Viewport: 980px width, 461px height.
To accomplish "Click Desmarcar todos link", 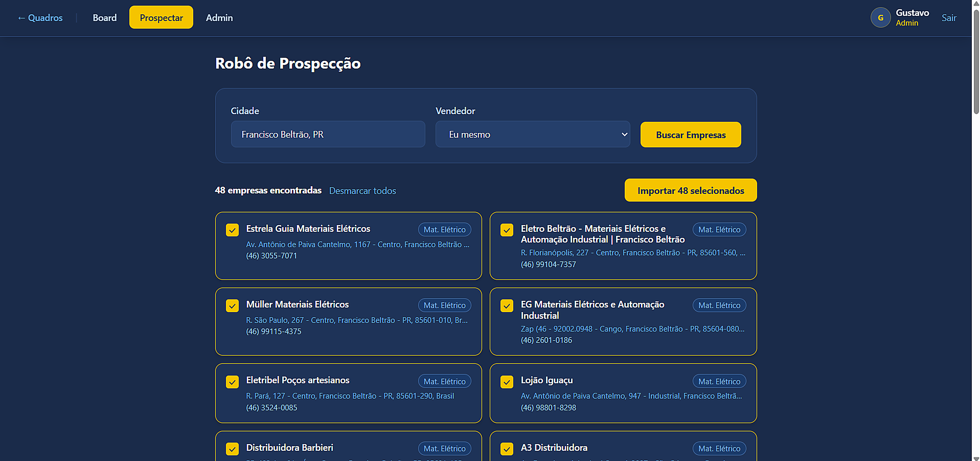I will [362, 190].
